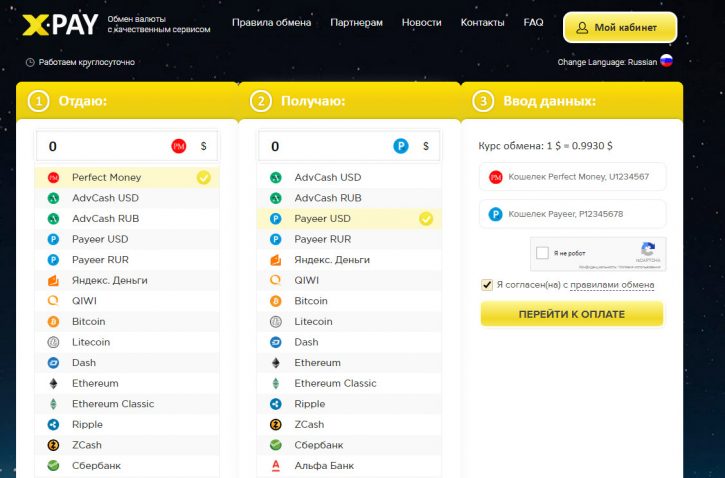Toggle agreement with exchange rules checkbox
This screenshot has width=725, height=478.
[487, 285]
